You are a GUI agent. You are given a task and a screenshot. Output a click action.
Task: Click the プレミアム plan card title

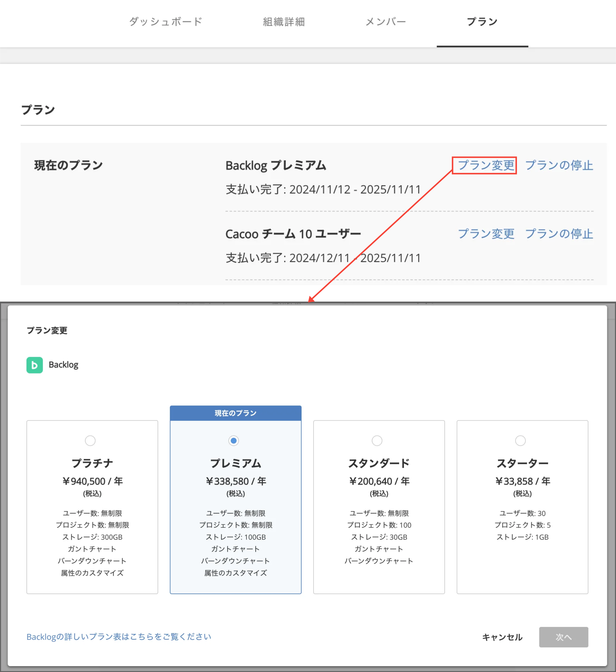tap(236, 463)
